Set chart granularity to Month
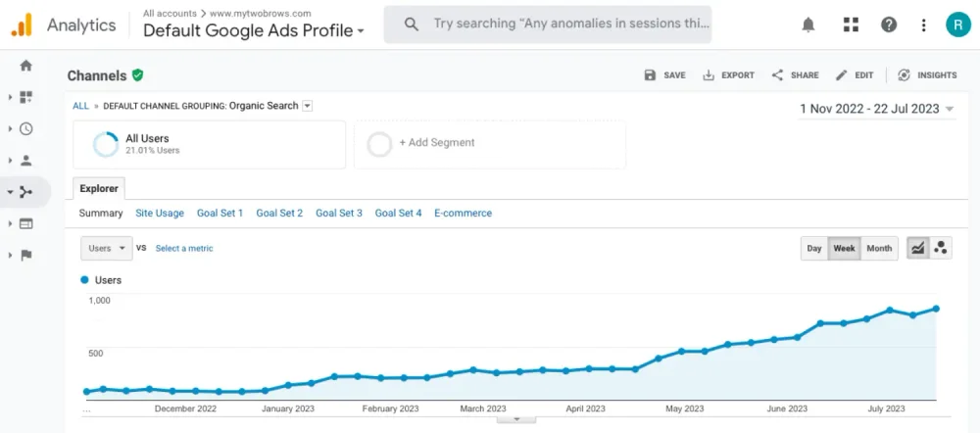Viewport: 980px width, 433px height. (879, 249)
